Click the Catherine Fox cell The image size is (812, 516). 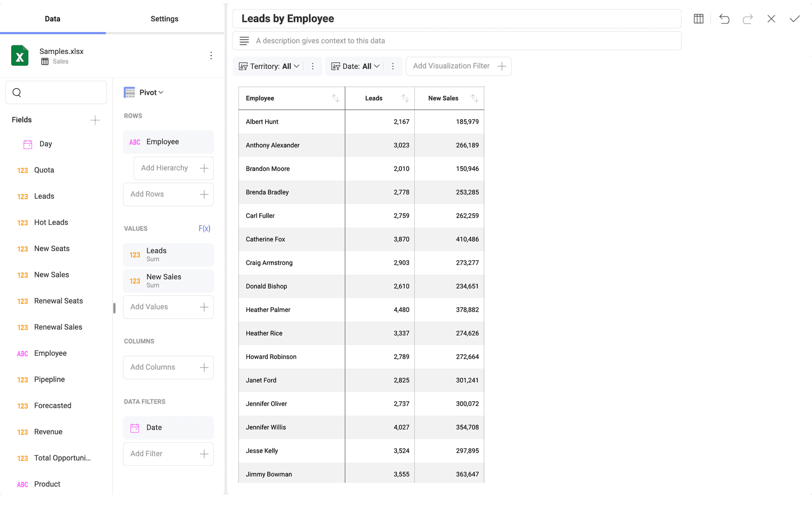[x=292, y=239]
